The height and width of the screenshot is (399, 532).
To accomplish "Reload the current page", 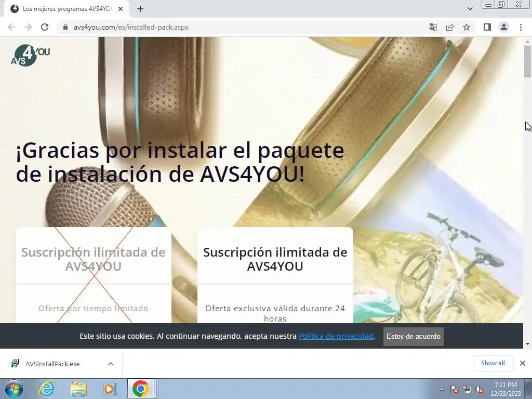I will point(45,27).
